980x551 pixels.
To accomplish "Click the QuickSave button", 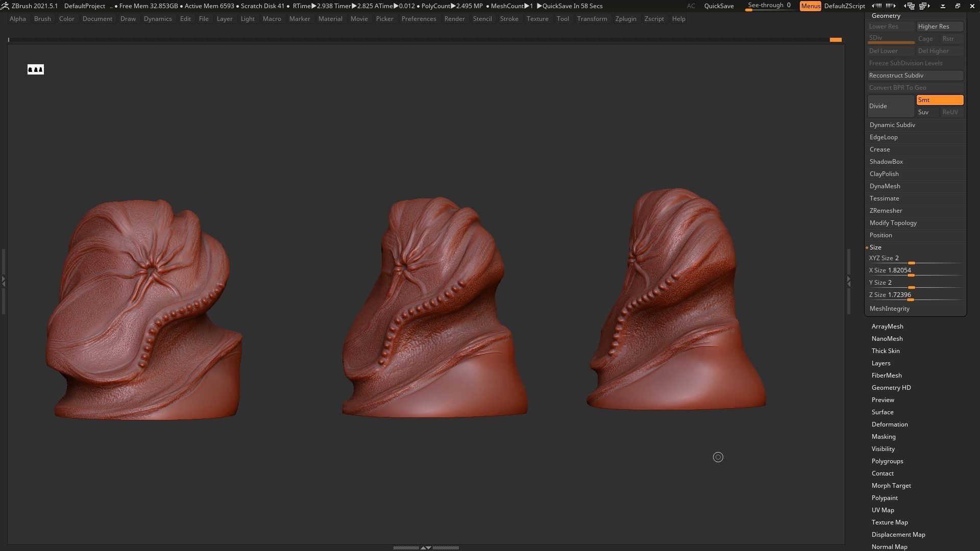I will pos(718,6).
